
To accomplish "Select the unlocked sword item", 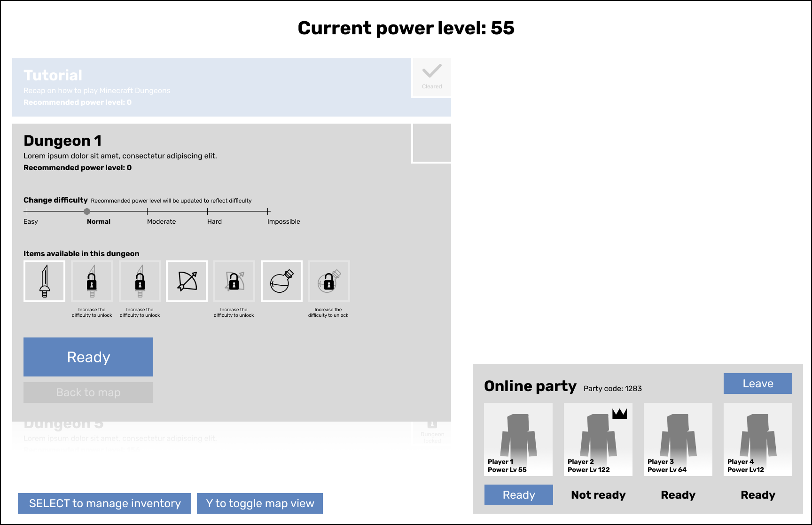I will pos(45,281).
